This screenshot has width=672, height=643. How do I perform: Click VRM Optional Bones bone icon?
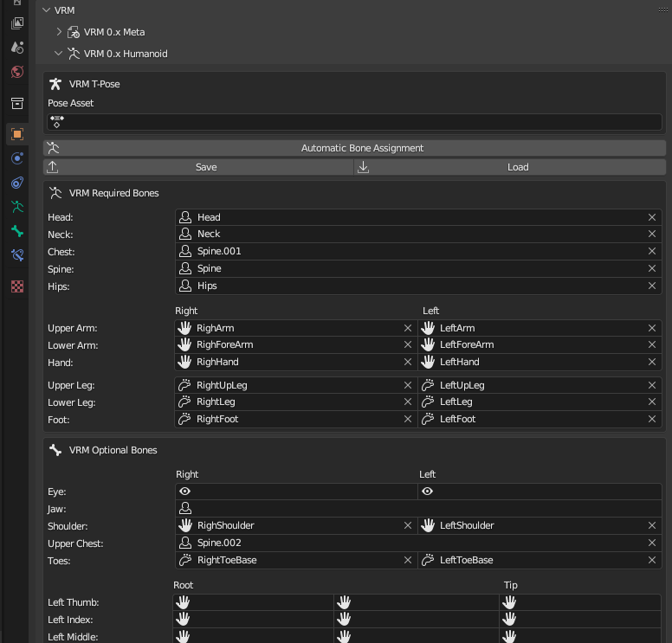pos(55,450)
